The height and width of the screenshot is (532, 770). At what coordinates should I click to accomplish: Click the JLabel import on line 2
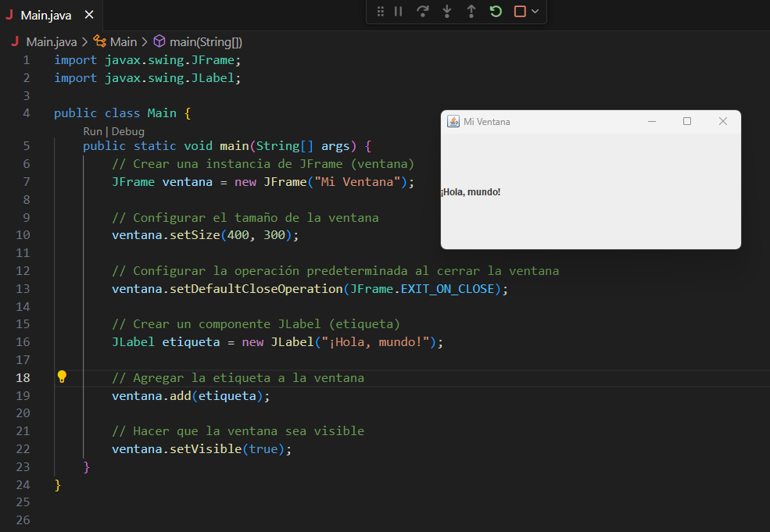[147, 78]
